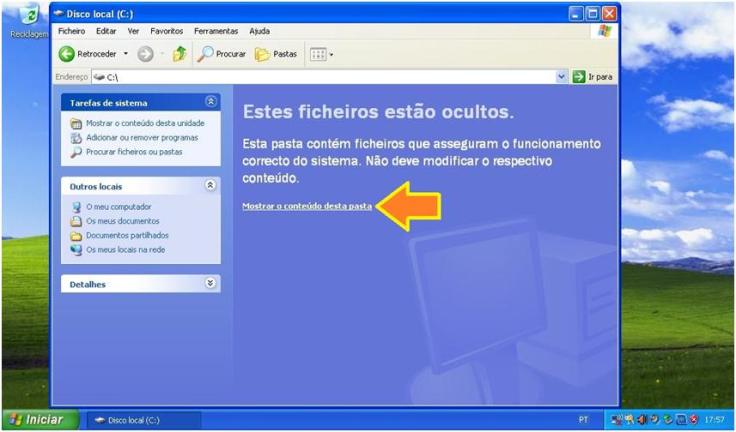
Task: Select the Disco local (C:) taskbar button
Action: point(143,420)
